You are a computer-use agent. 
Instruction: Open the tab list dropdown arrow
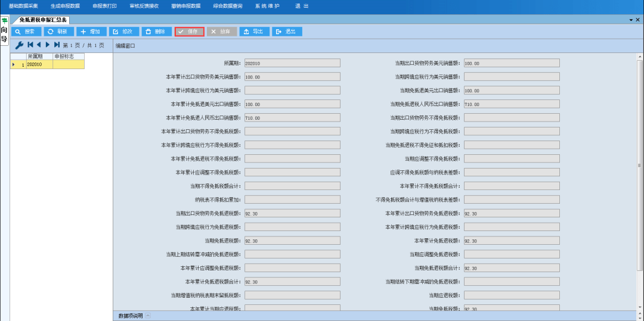[x=631, y=20]
